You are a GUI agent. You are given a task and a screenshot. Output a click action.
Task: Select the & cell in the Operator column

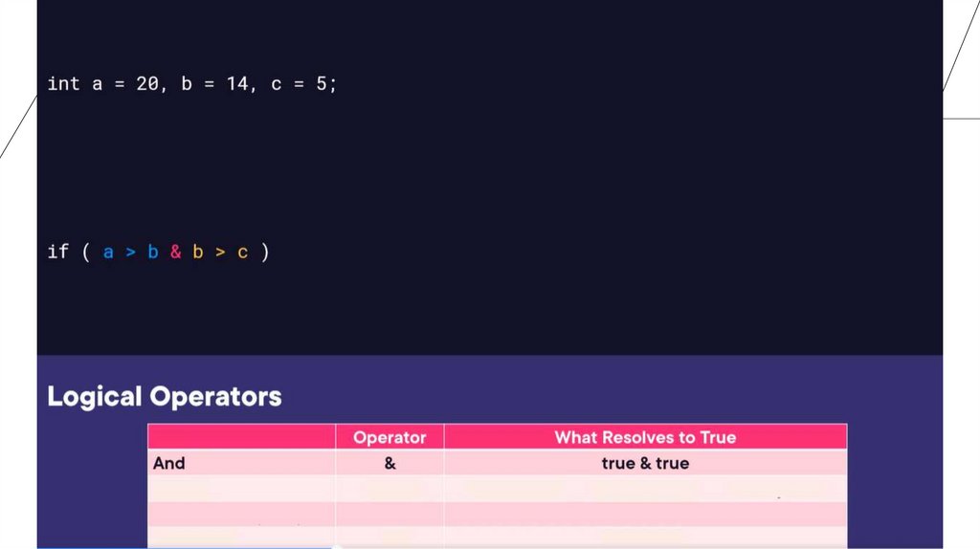[x=390, y=463]
